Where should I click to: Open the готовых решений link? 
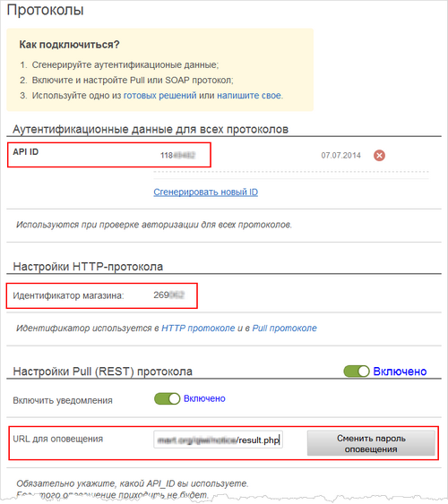click(x=159, y=96)
